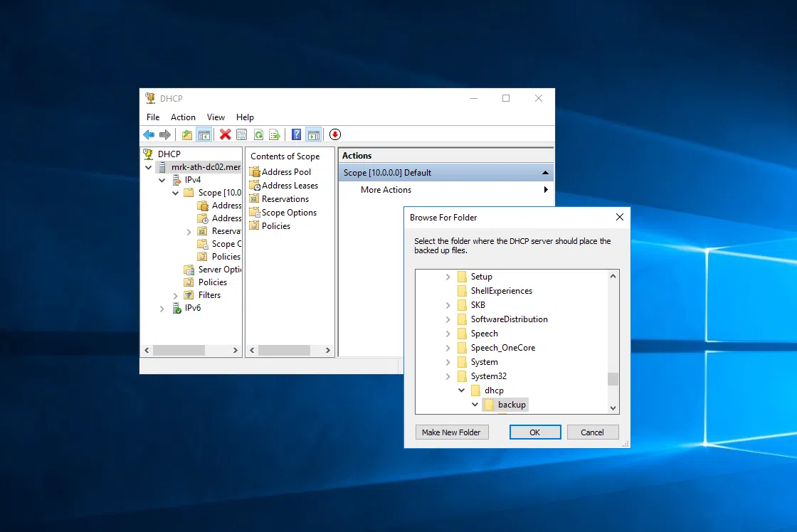Click the Export List toolbar icon

tap(275, 134)
